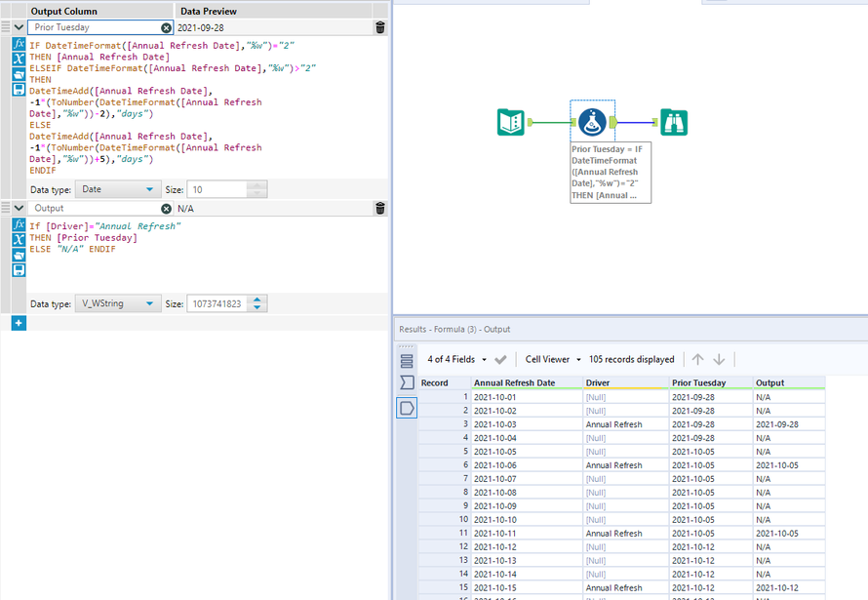This screenshot has width=868, height=600.
Task: Show the output anchor results view
Action: pyautogui.click(x=407, y=409)
